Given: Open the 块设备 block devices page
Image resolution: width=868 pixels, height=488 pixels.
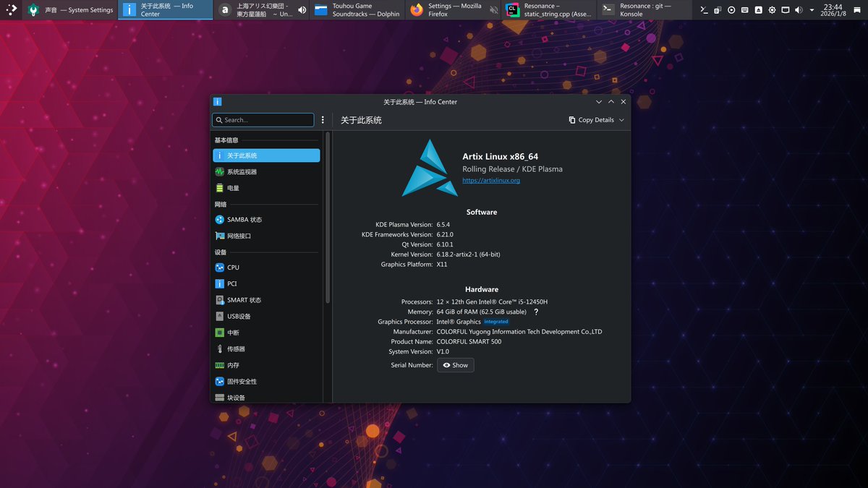Looking at the screenshot, I should click(266, 398).
